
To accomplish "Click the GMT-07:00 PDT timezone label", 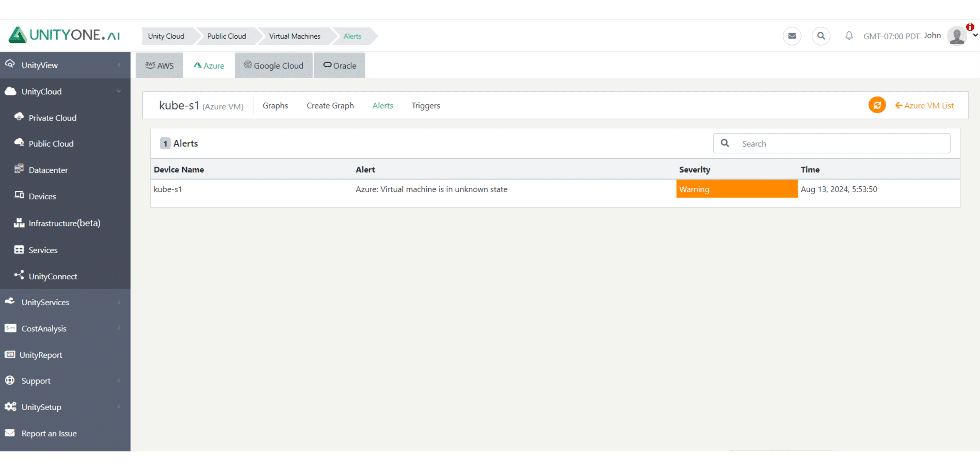I will click(891, 36).
